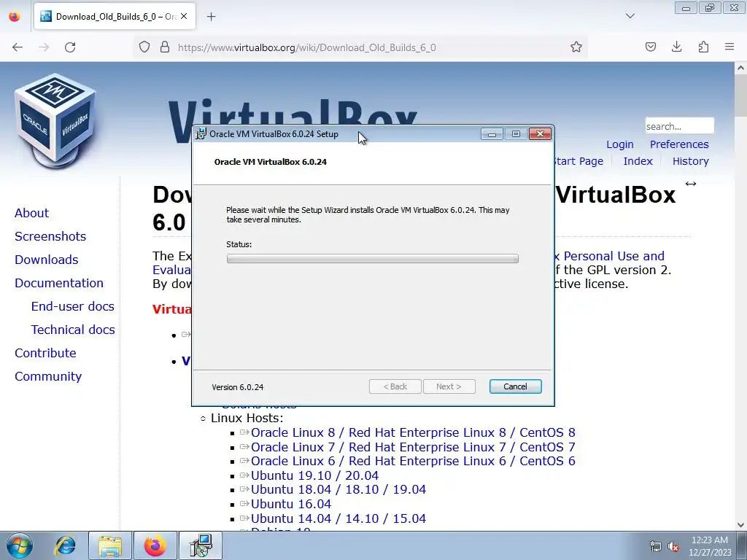Click the page scrollbar up arrow
Image resolution: width=747 pixels, height=560 pixels.
[740, 68]
